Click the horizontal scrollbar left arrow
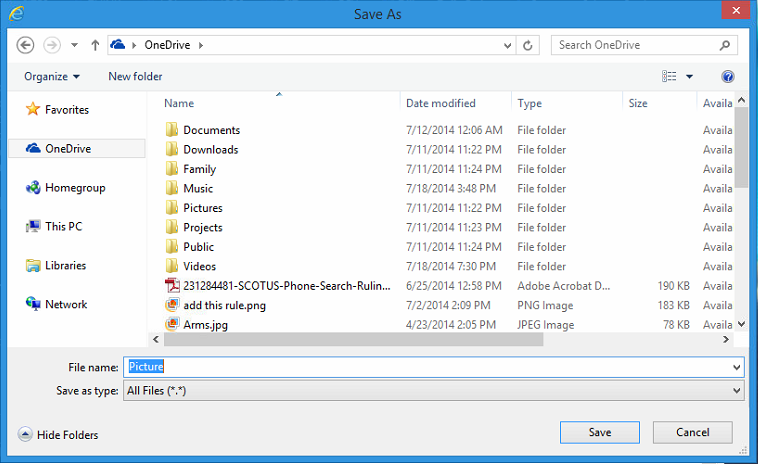Viewport: 758px width, 464px height. [x=156, y=339]
